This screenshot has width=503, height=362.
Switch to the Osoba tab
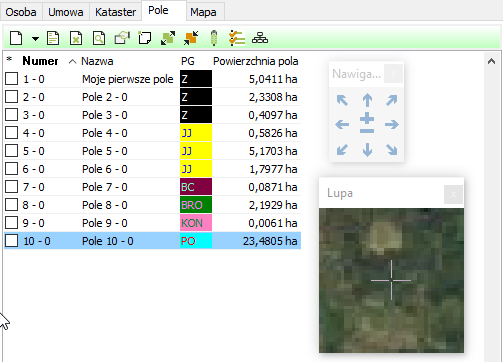(x=21, y=12)
